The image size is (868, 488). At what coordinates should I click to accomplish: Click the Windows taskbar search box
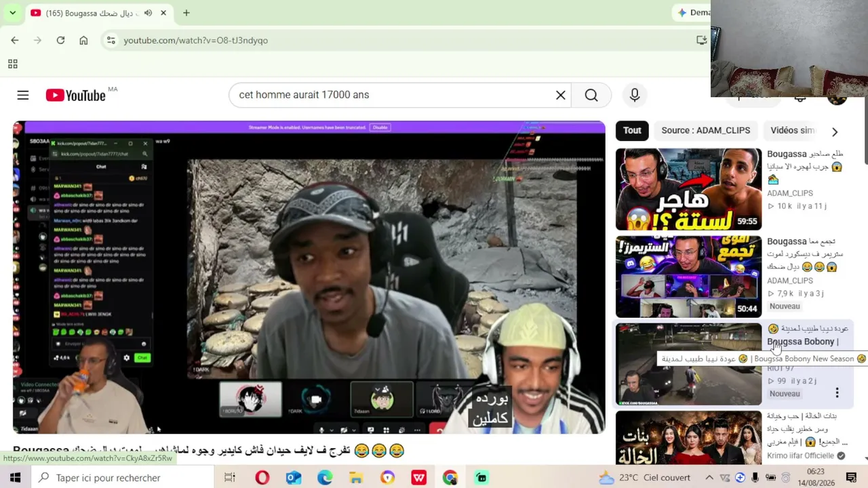pos(122,478)
